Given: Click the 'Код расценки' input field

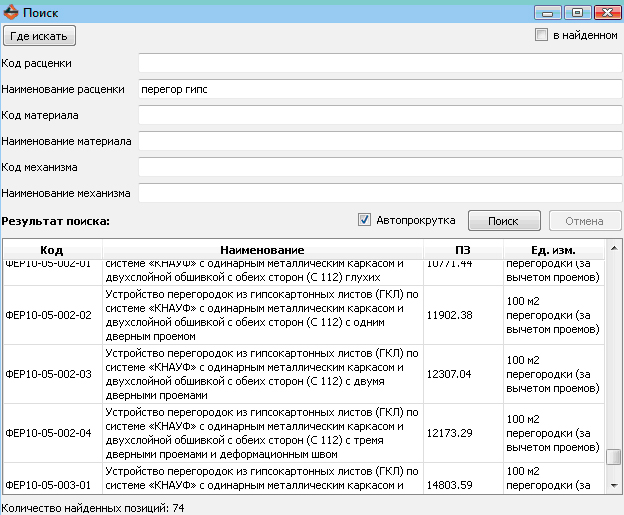Looking at the screenshot, I should [379, 63].
